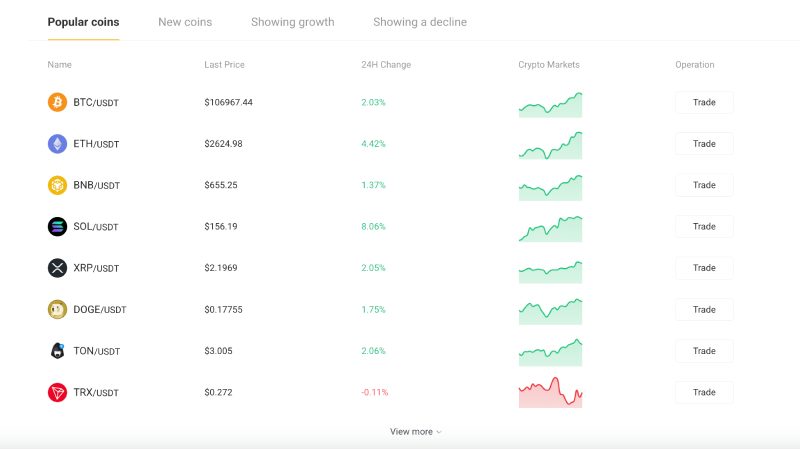The image size is (800, 449).
Task: Switch to the New coins tab
Action: [x=185, y=22]
